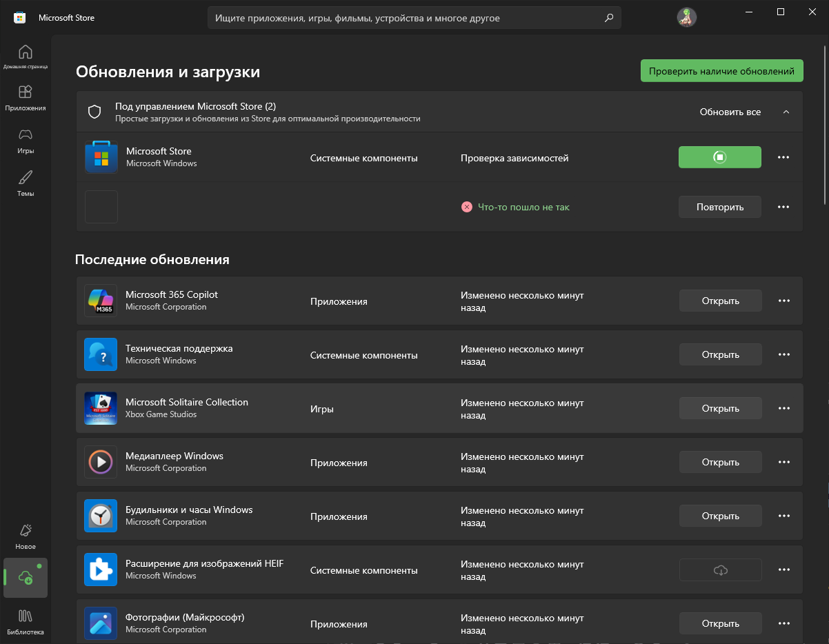Click the Microsoft Store logo in title bar

point(20,18)
